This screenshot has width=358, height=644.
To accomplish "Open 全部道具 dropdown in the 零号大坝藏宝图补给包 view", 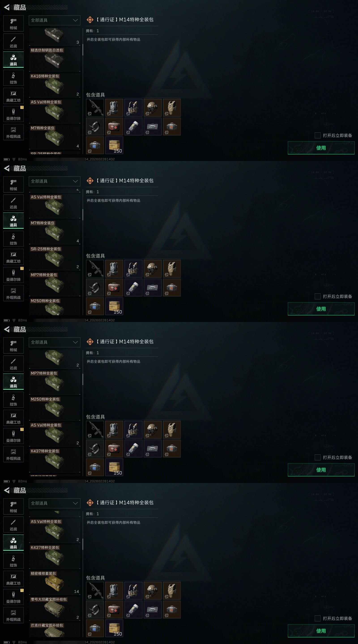I will 55,503.
